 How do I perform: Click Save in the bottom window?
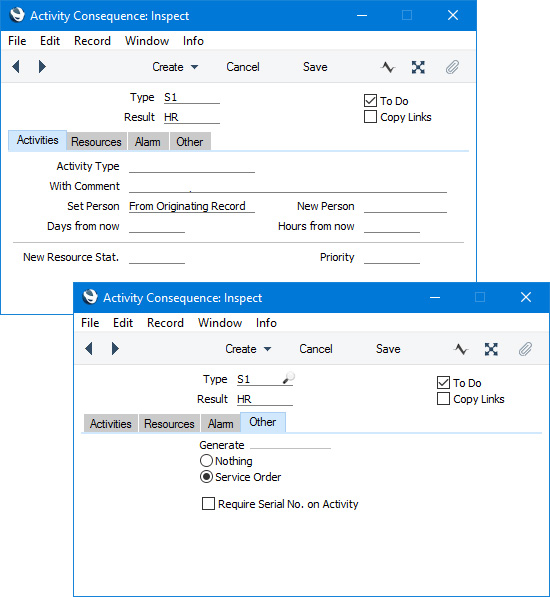(388, 349)
